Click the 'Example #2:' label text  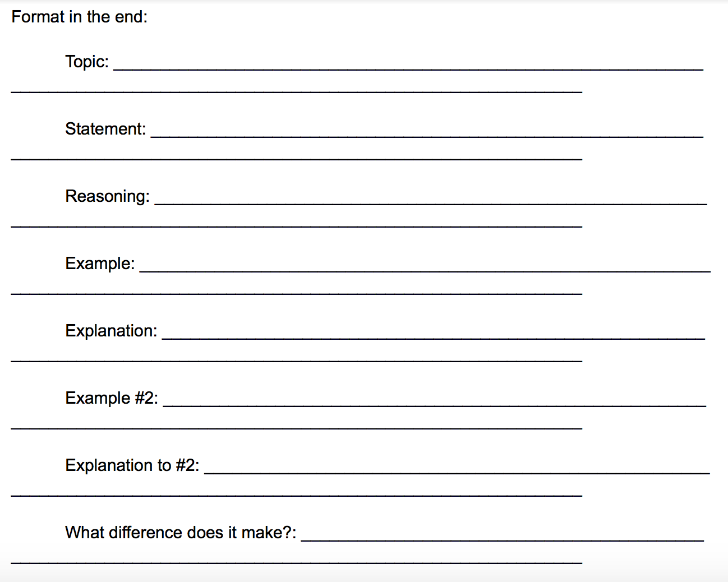pos(112,398)
